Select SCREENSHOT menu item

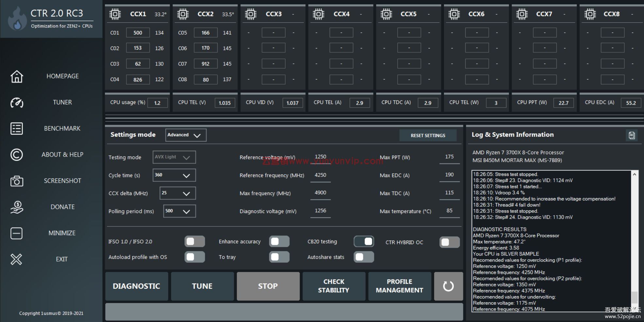tap(62, 181)
